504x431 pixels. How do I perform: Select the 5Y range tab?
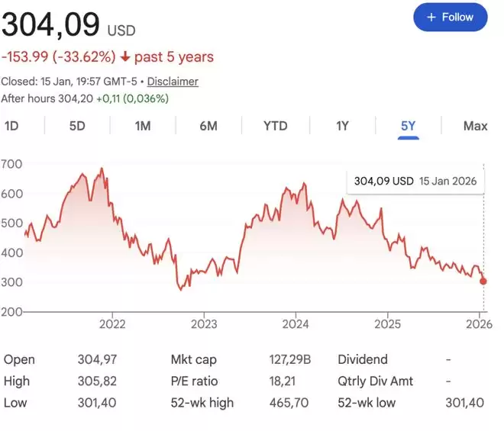pyautogui.click(x=409, y=126)
